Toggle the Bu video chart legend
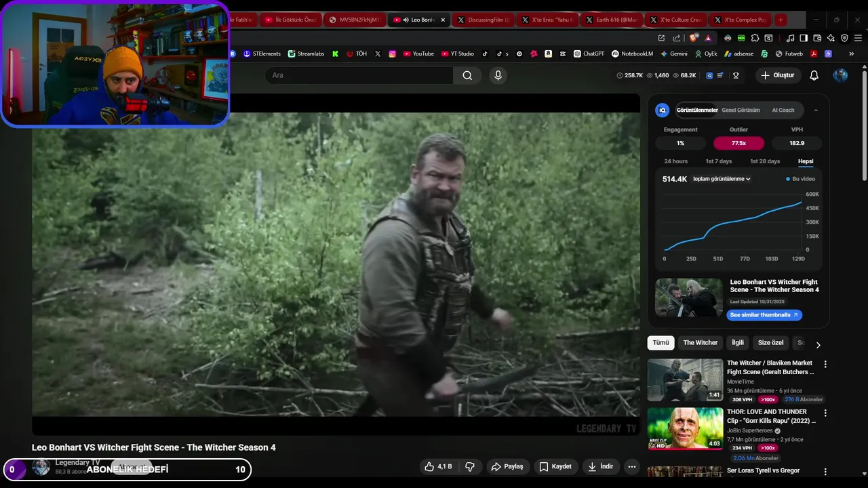 point(801,179)
